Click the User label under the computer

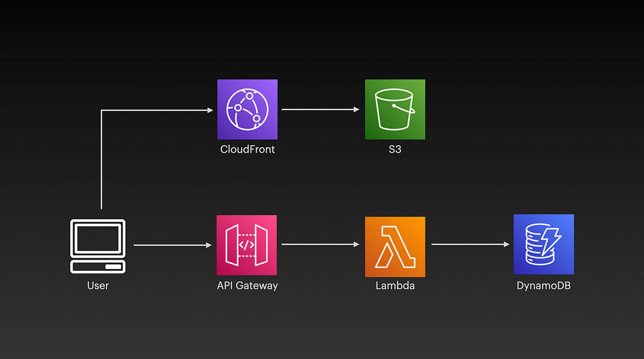(98, 286)
